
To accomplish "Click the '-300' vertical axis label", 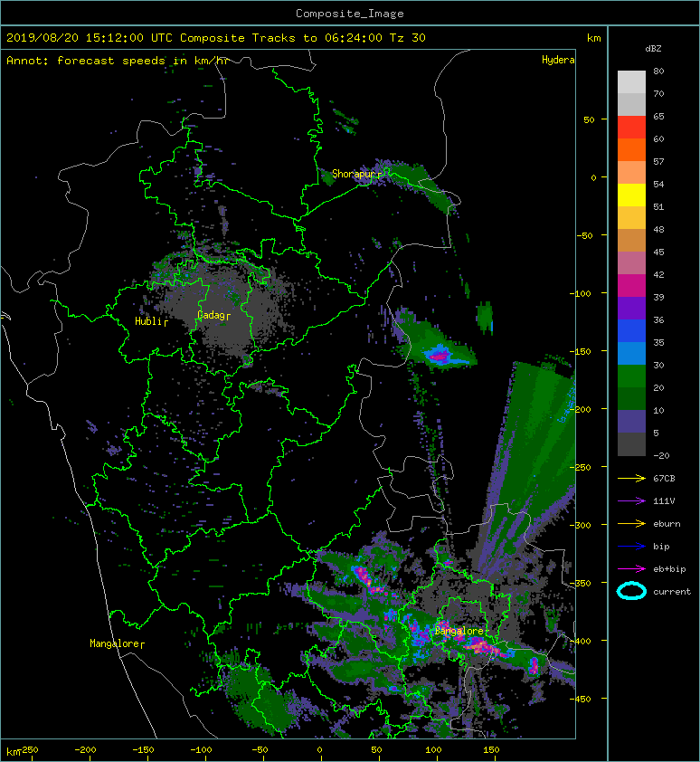I will pos(580,525).
